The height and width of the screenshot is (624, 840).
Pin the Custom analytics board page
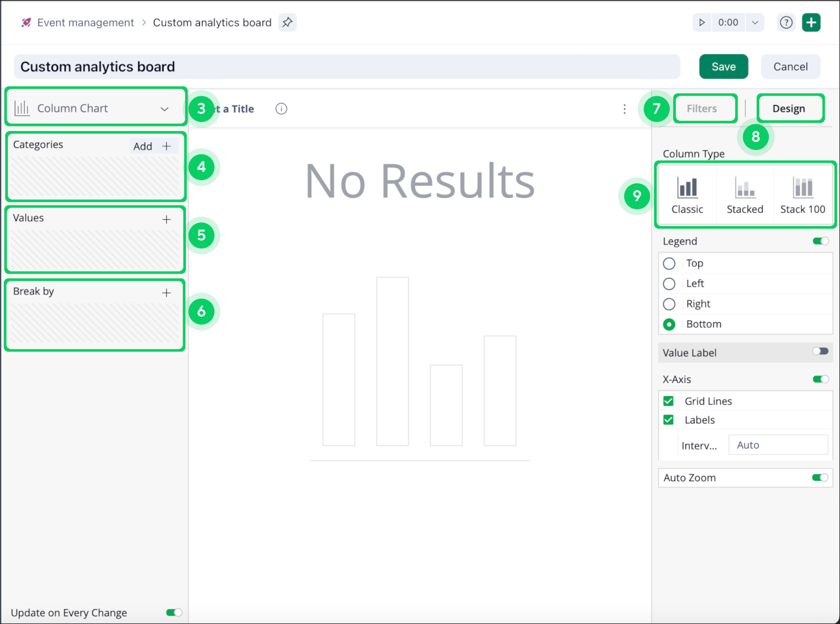[x=287, y=22]
